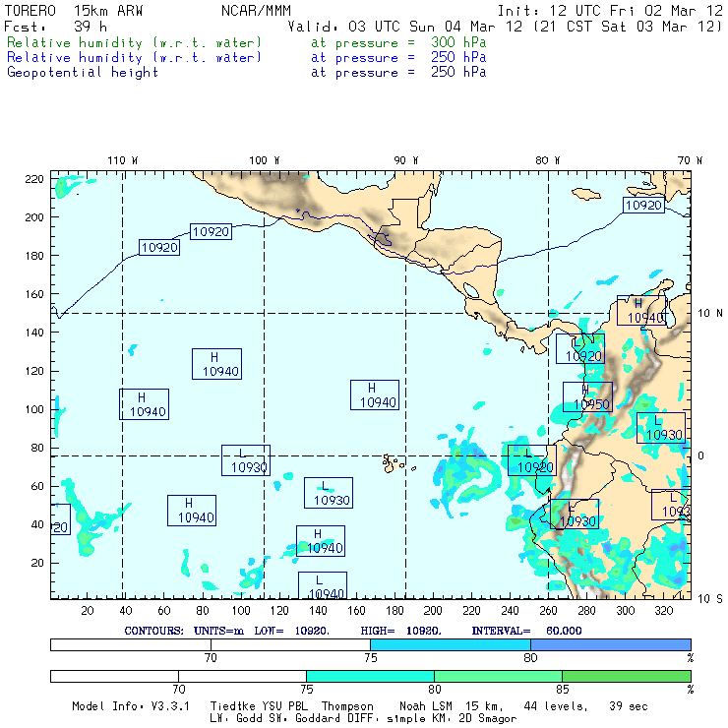Click x-axis tick label '260'

click(x=548, y=611)
